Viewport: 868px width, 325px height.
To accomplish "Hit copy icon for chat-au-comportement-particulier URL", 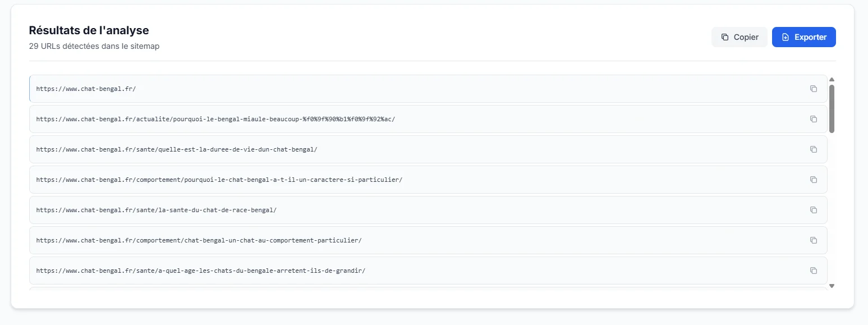I will (x=813, y=240).
